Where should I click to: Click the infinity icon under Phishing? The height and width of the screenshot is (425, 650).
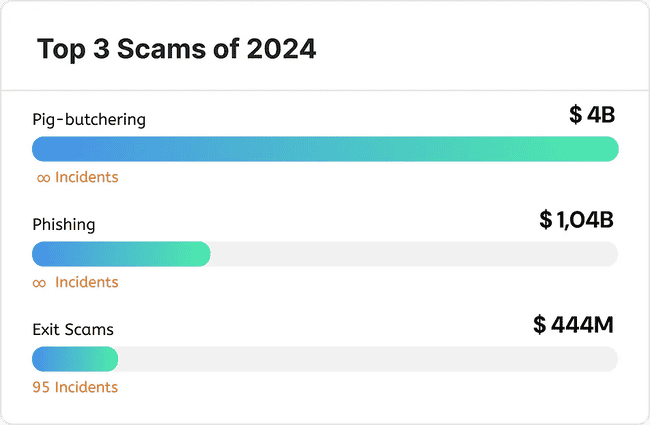point(40,283)
